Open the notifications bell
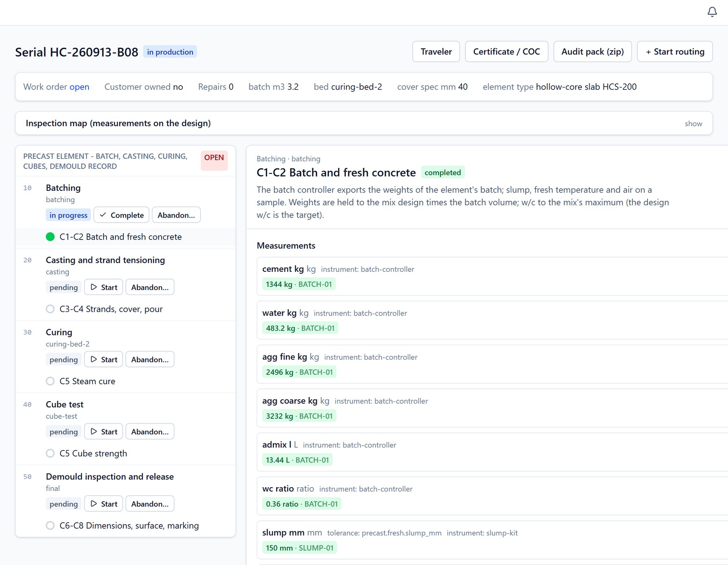The height and width of the screenshot is (565, 728). click(x=712, y=12)
